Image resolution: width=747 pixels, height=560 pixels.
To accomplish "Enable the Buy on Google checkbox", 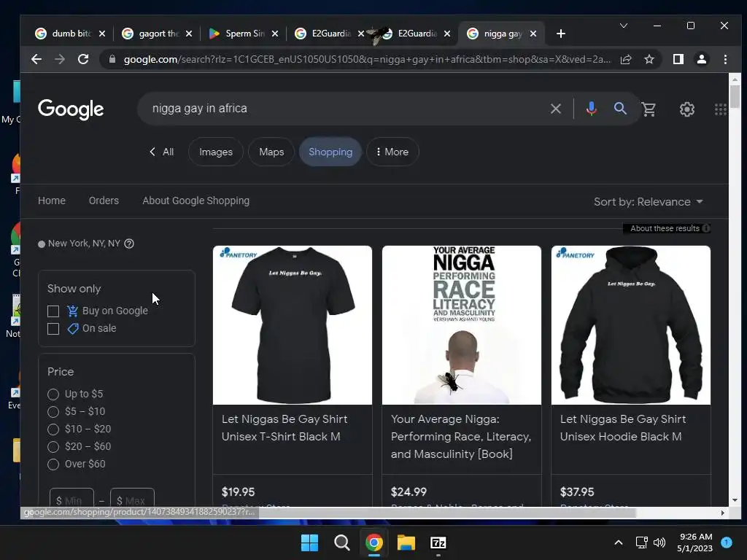I will [53, 311].
